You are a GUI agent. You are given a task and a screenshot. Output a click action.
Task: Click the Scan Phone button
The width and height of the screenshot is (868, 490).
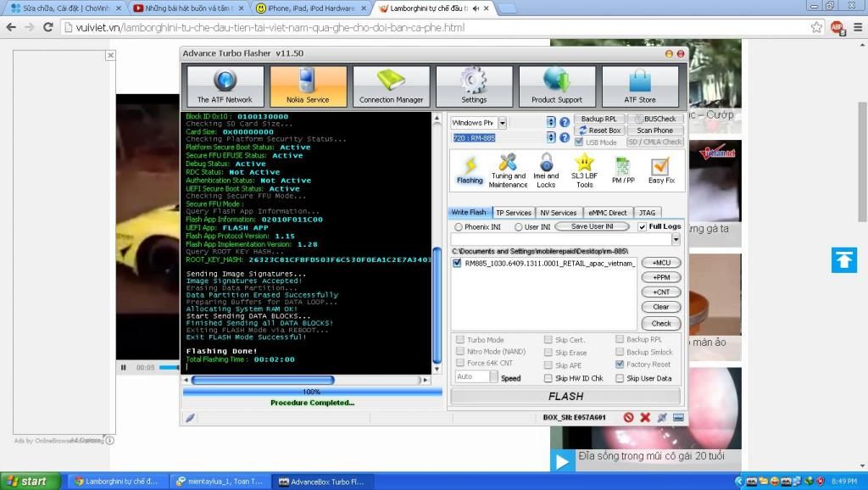(x=655, y=131)
